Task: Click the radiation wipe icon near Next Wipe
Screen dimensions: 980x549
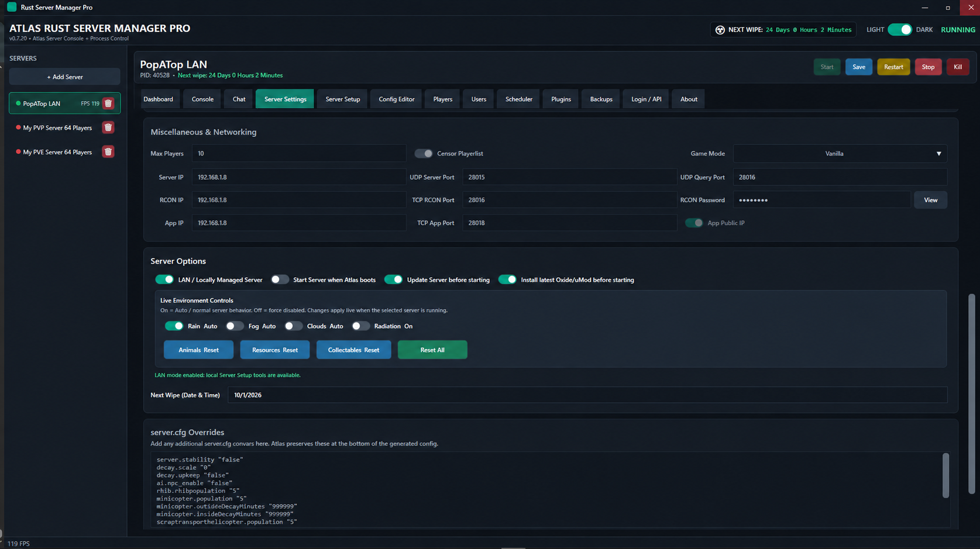Action: (x=720, y=30)
